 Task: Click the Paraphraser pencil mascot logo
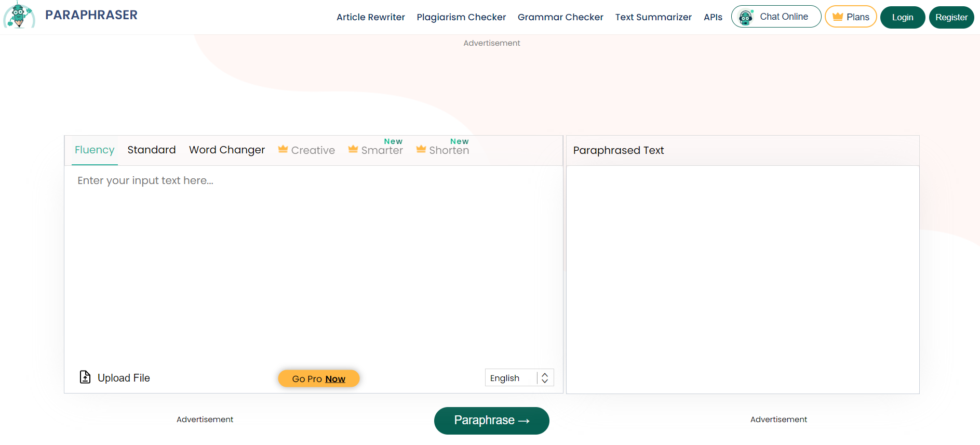(x=19, y=15)
